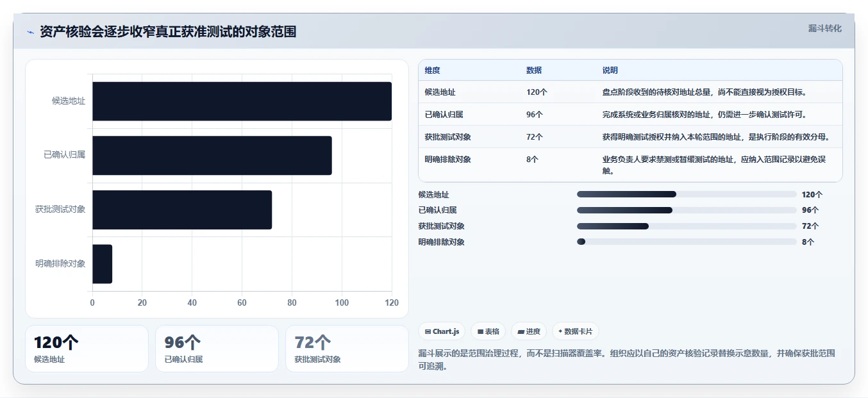Click the x-axis tick label 60
Image resolution: width=868 pixels, height=398 pixels.
pyautogui.click(x=242, y=303)
